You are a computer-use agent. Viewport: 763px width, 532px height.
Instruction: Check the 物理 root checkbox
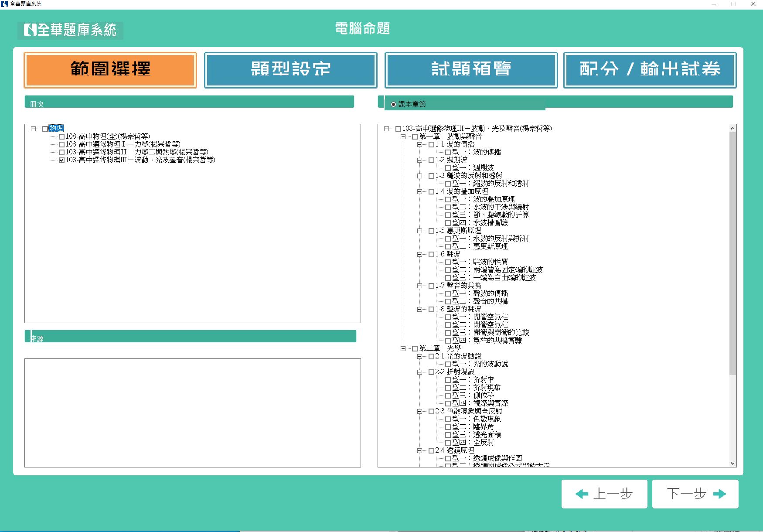45,129
